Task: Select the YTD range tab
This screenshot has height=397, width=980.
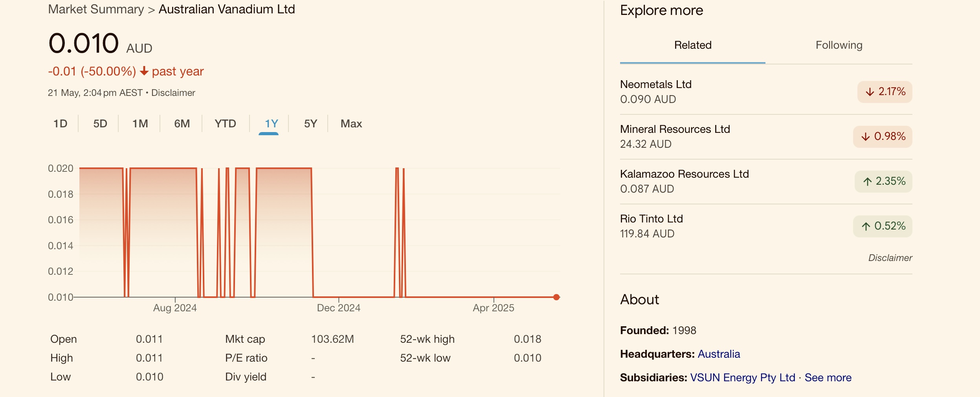Action: 225,124
